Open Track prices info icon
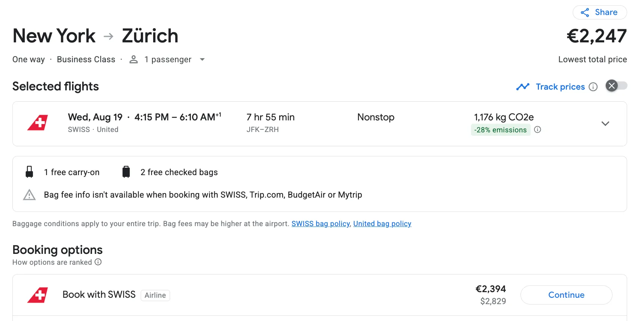 [593, 87]
